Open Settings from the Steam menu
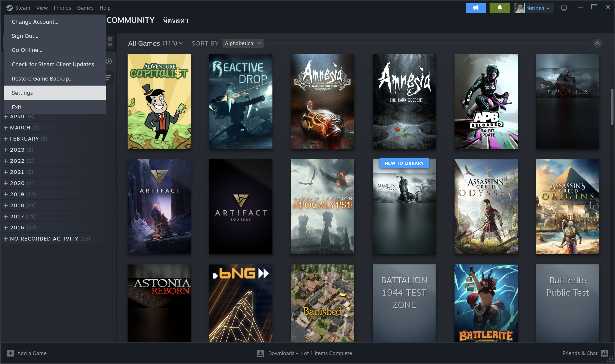 click(55, 93)
